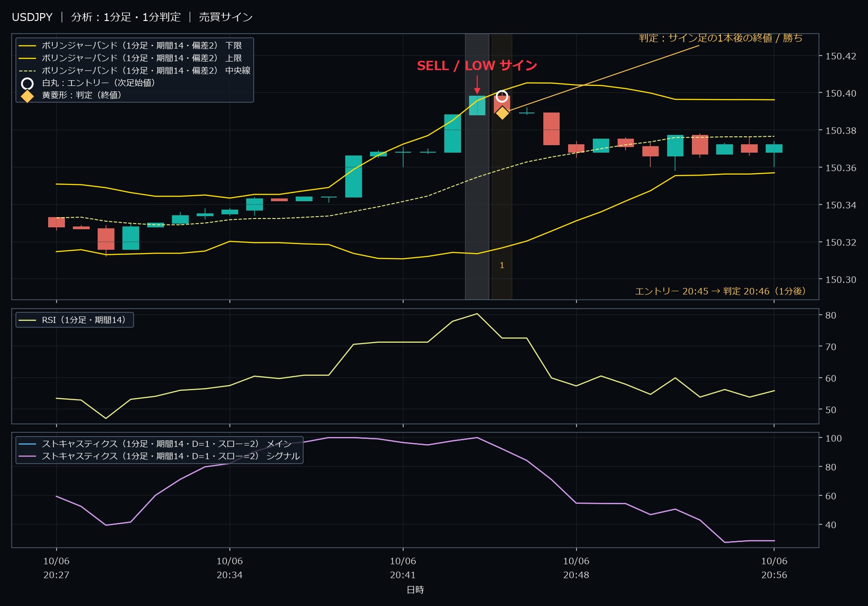This screenshot has height=606, width=868.
Task: Click price axis label 150.38
Action: (x=841, y=131)
